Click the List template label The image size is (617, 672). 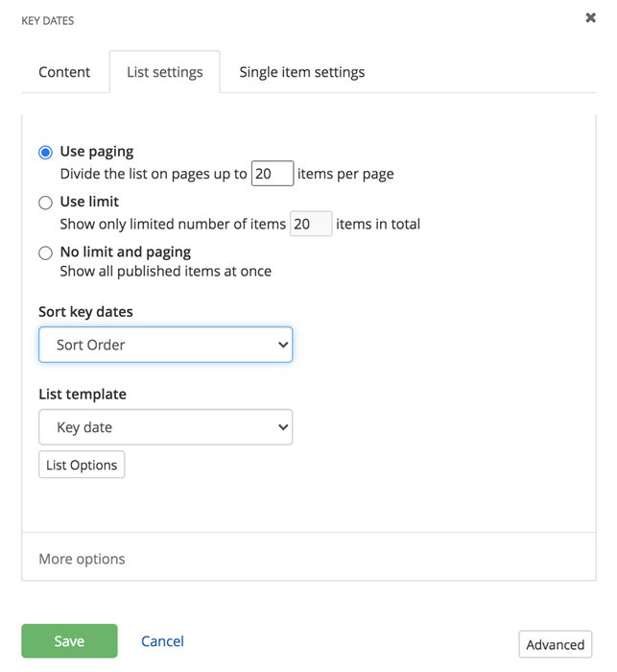[83, 395]
